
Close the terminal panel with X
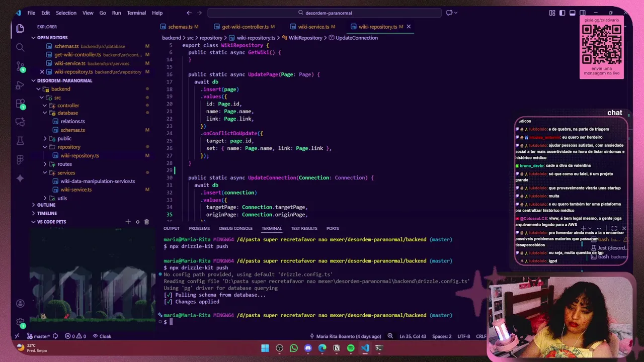tap(624, 228)
